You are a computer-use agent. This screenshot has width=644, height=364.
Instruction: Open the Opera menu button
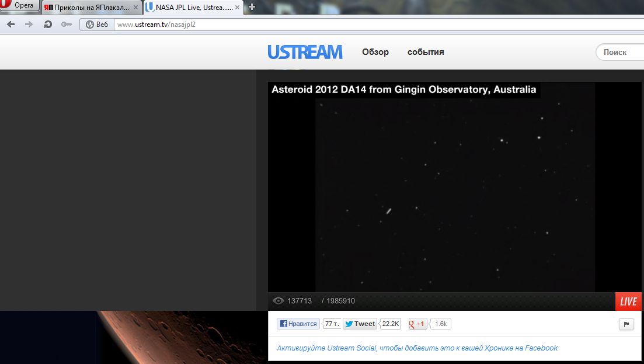click(x=19, y=5)
